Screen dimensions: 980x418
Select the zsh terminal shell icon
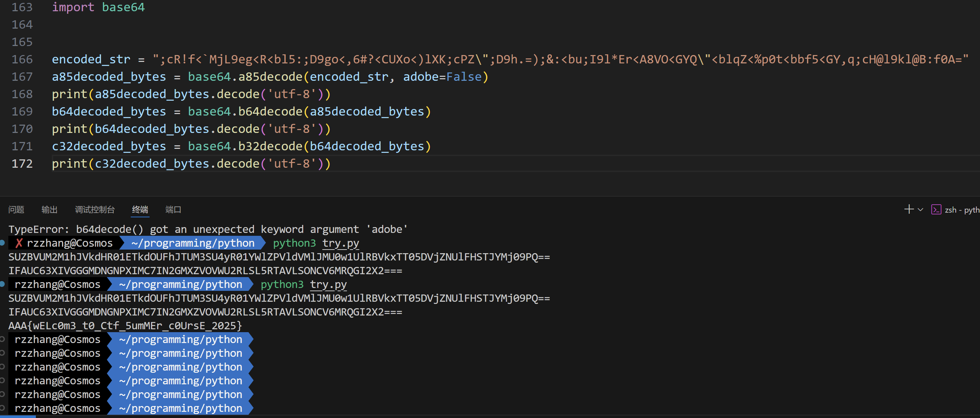[936, 210]
